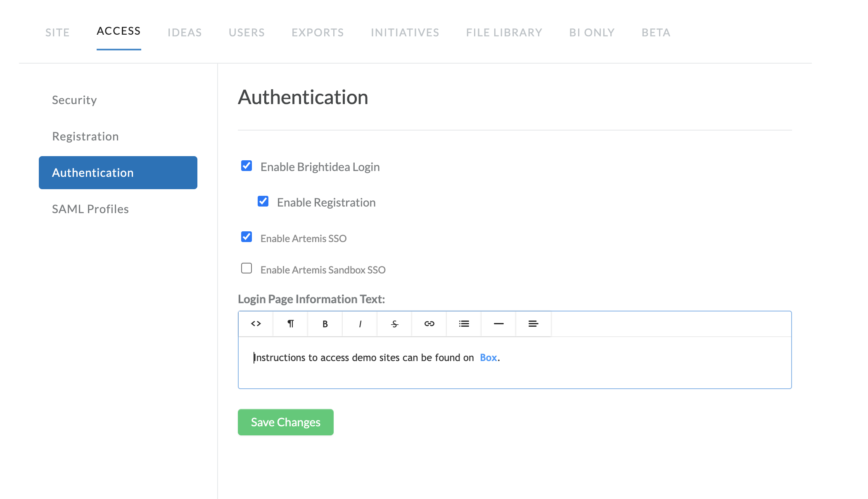
Task: Click inside the login page text editor
Action: click(515, 363)
